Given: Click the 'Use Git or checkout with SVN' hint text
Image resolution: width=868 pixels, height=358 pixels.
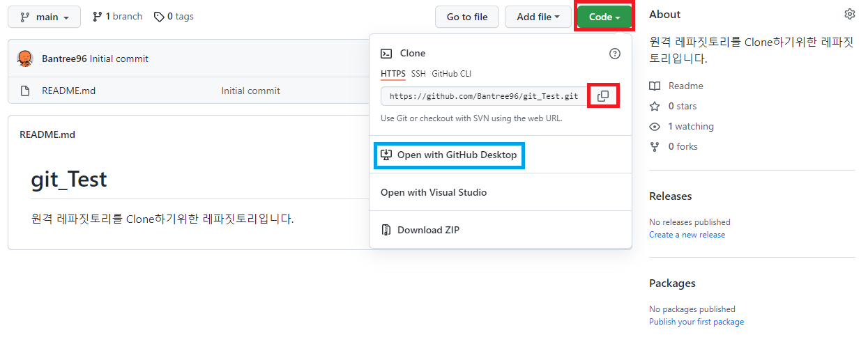Looking at the screenshot, I should (471, 118).
